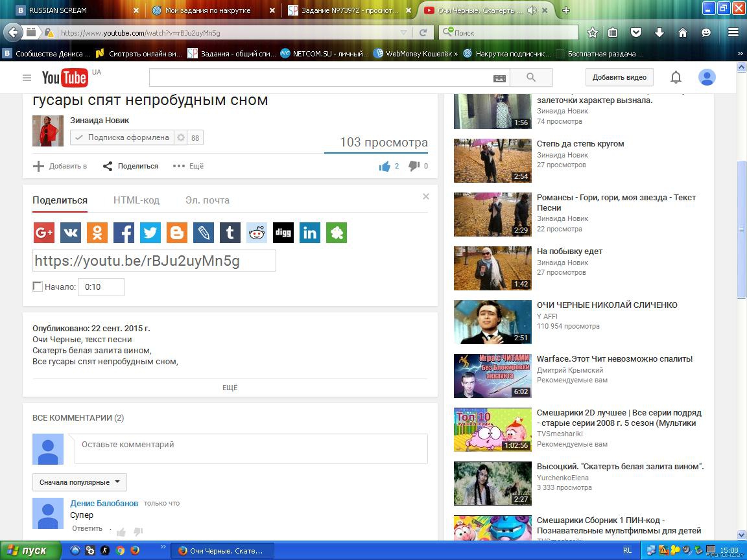Click the Поделиться share button
This screenshot has height=560, width=747.
[x=130, y=166]
